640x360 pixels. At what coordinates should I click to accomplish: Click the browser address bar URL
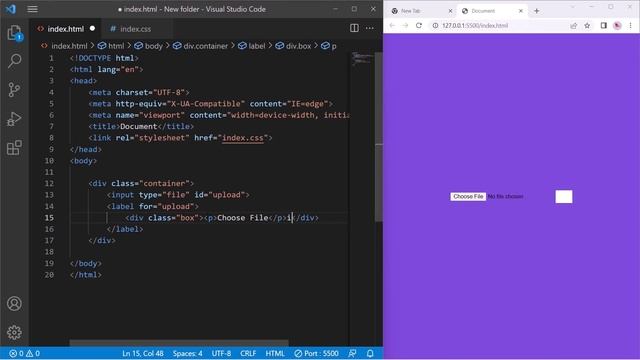(475, 25)
